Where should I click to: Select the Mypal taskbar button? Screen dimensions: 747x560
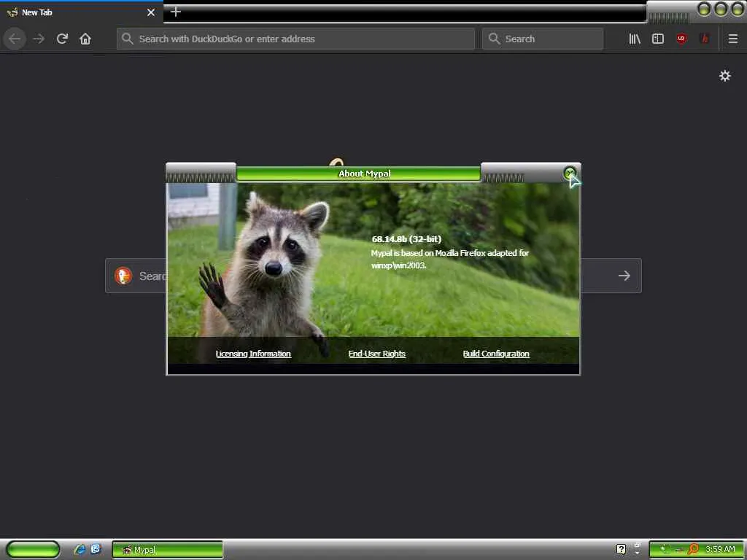[167, 550]
